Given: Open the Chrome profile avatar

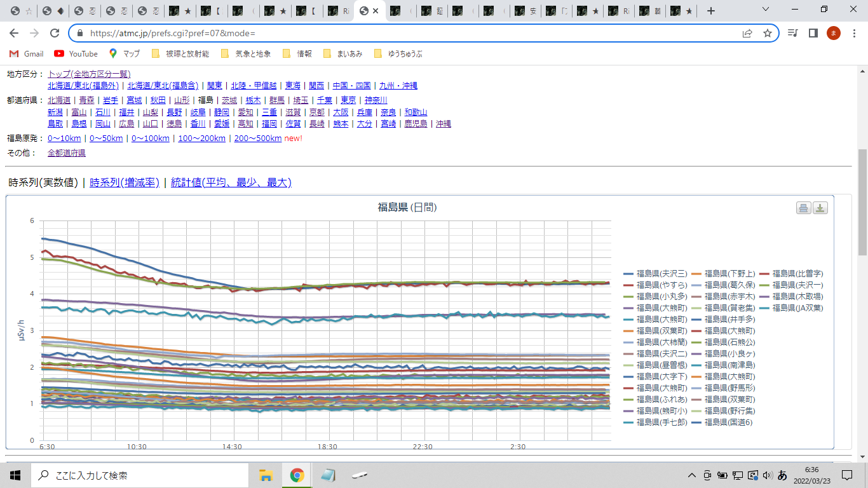Looking at the screenshot, I should pos(833,33).
